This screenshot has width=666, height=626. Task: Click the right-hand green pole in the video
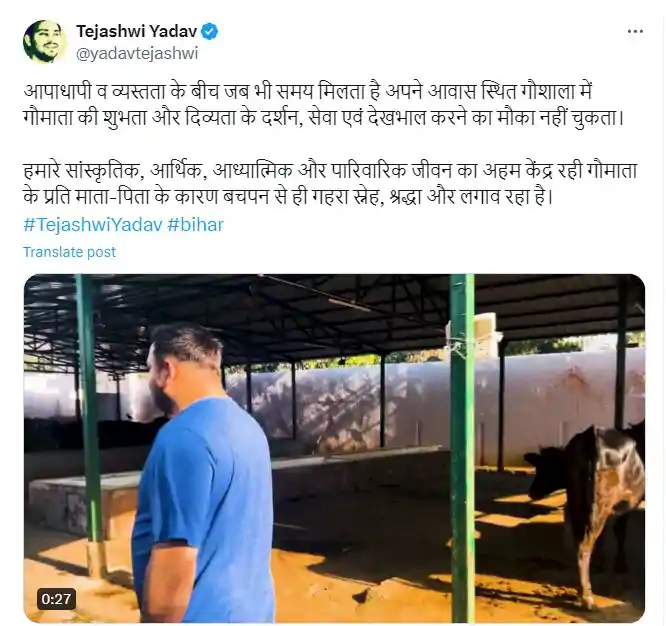[x=462, y=448]
